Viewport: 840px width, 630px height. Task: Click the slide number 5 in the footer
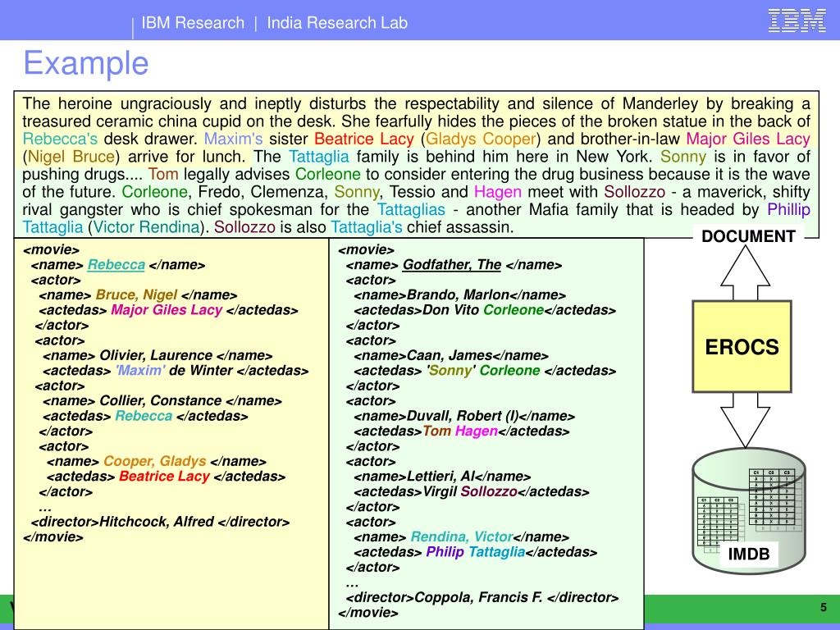coord(823,607)
